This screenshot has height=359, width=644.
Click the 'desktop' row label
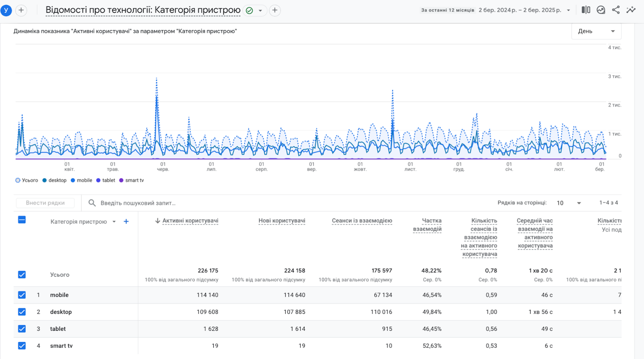[61, 312]
